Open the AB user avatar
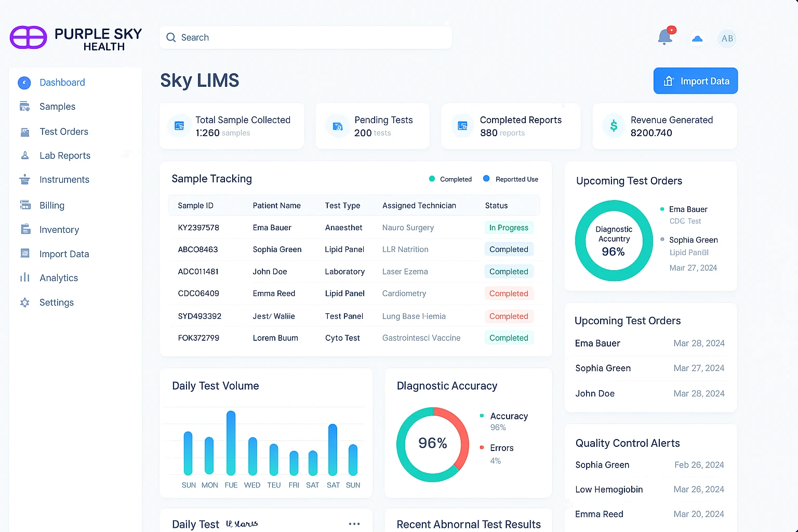The width and height of the screenshot is (798, 532). point(727,38)
